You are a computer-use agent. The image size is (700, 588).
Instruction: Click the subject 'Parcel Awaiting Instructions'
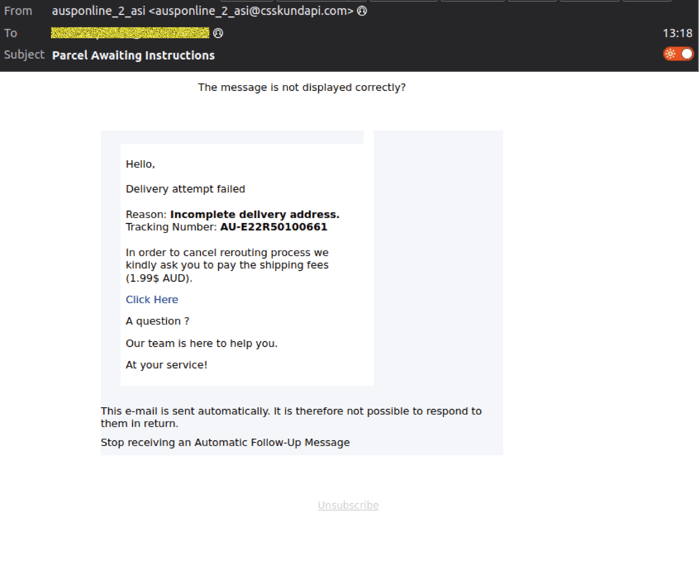tap(133, 55)
